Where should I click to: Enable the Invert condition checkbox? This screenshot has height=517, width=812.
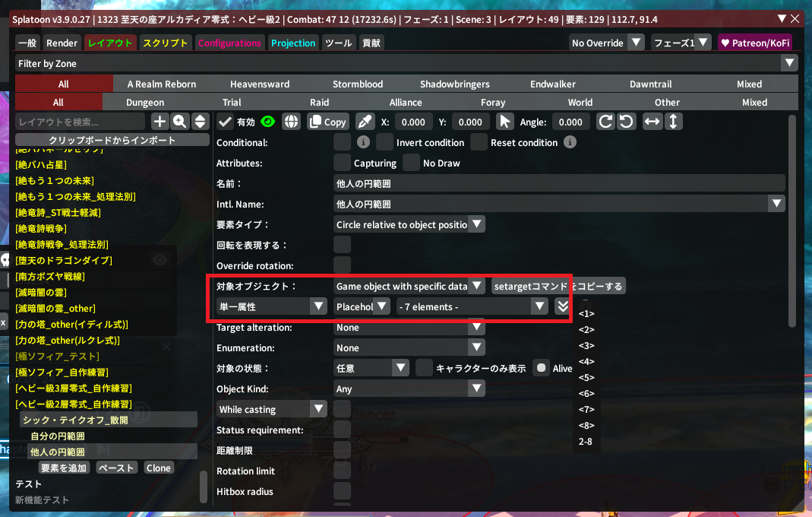[x=385, y=142]
